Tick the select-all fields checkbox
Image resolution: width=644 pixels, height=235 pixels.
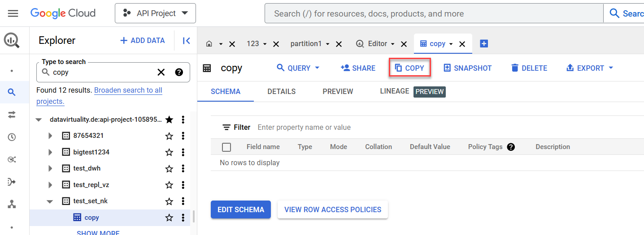[226, 147]
